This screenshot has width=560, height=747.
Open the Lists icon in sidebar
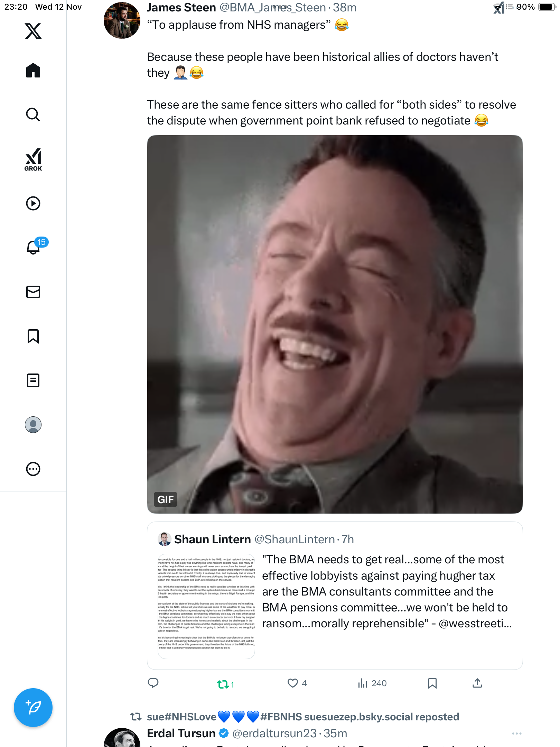(x=33, y=380)
